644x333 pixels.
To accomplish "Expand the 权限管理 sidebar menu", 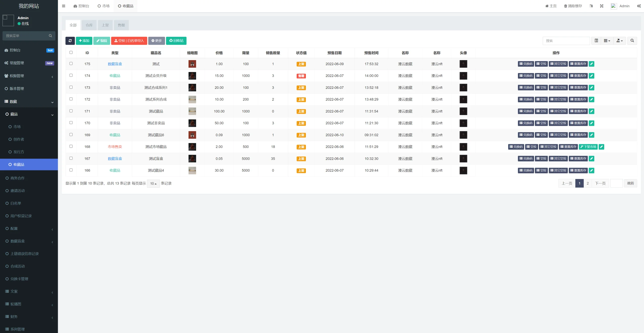I will 29,76.
